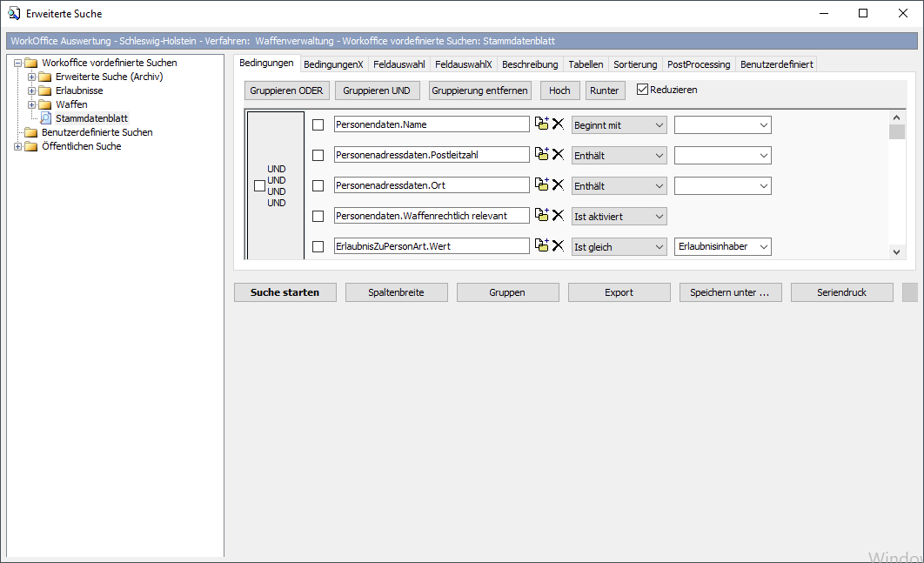Click the add-condition icon next to Personendaten.Name
The width and height of the screenshot is (924, 563).
(x=541, y=124)
